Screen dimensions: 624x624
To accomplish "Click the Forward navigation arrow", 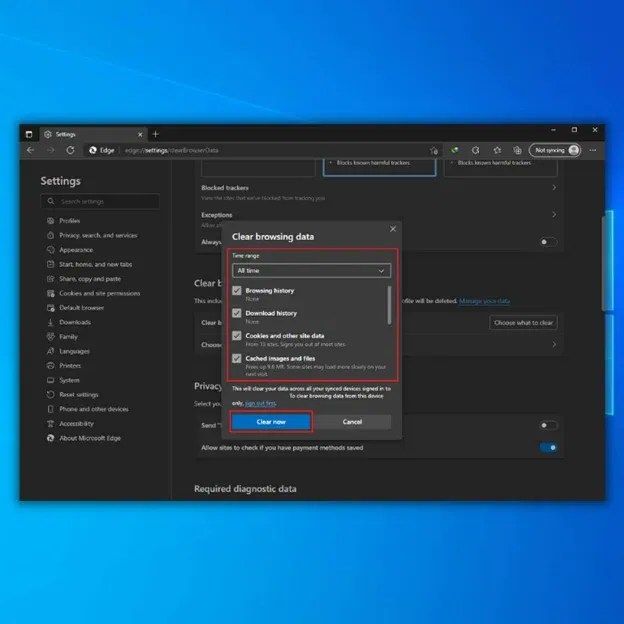I will click(x=51, y=150).
